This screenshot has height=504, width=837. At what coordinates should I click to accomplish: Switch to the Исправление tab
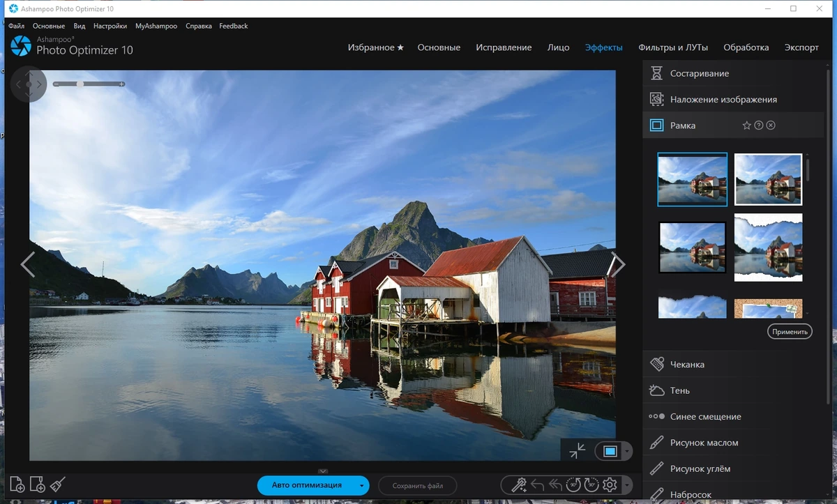click(504, 47)
